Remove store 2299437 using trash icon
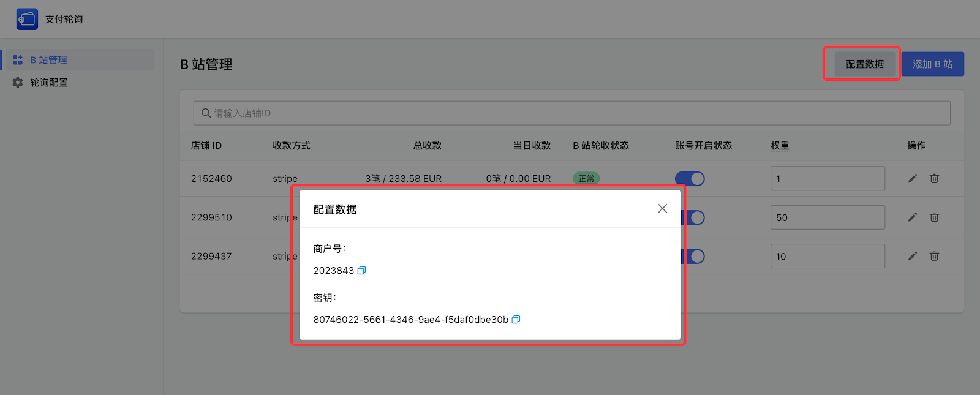This screenshot has height=395, width=980. pyautogui.click(x=934, y=256)
